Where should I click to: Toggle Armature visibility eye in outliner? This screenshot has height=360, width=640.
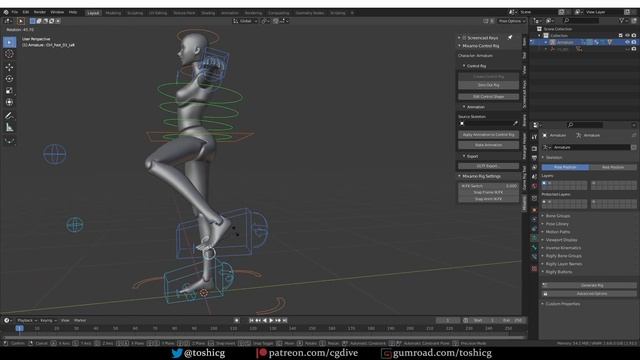pyautogui.click(x=627, y=42)
